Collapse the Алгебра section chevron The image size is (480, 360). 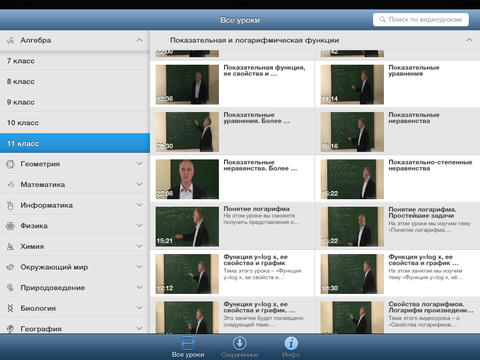click(x=139, y=40)
